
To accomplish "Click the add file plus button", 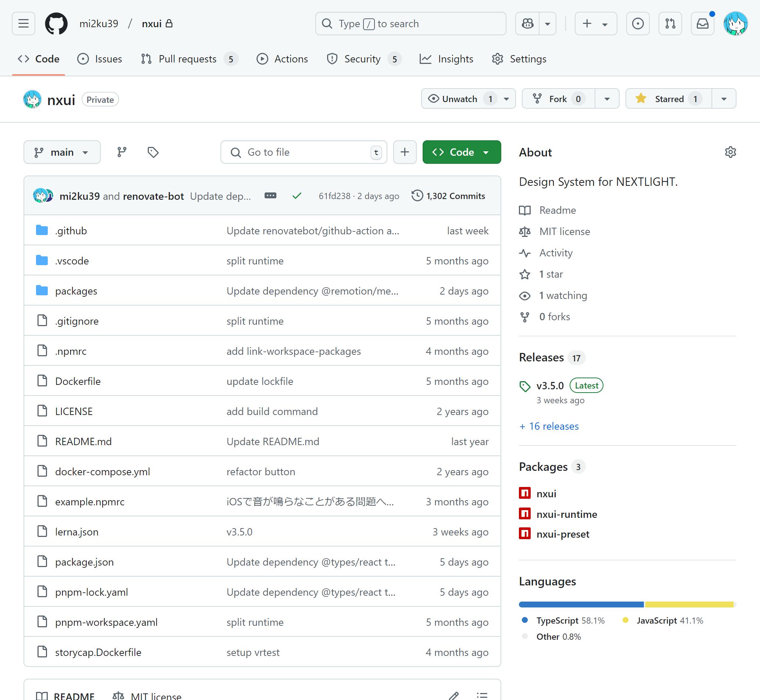I will (405, 152).
